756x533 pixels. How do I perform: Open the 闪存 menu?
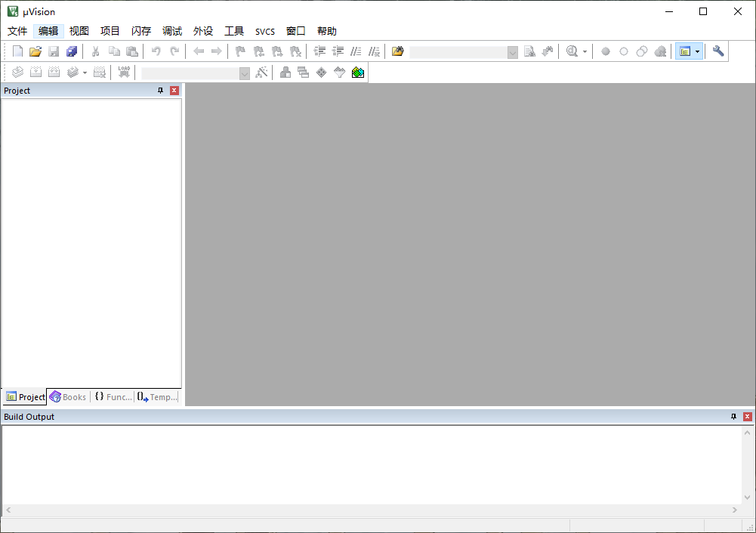click(x=141, y=31)
